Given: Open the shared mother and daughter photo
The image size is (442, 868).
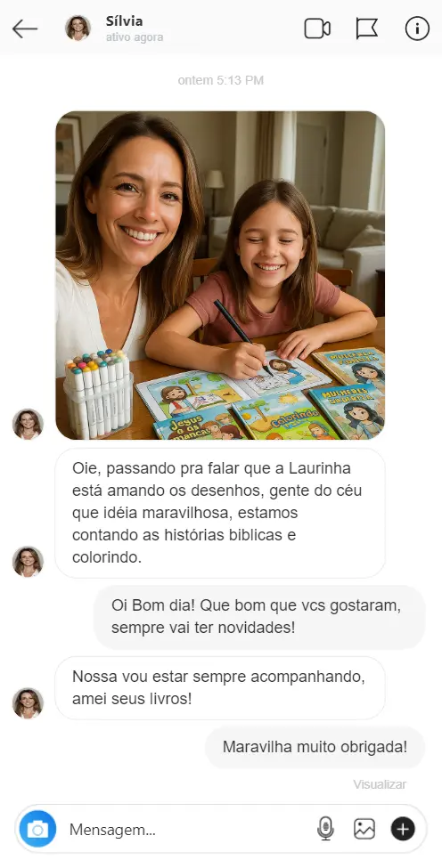Looking at the screenshot, I should 220,275.
